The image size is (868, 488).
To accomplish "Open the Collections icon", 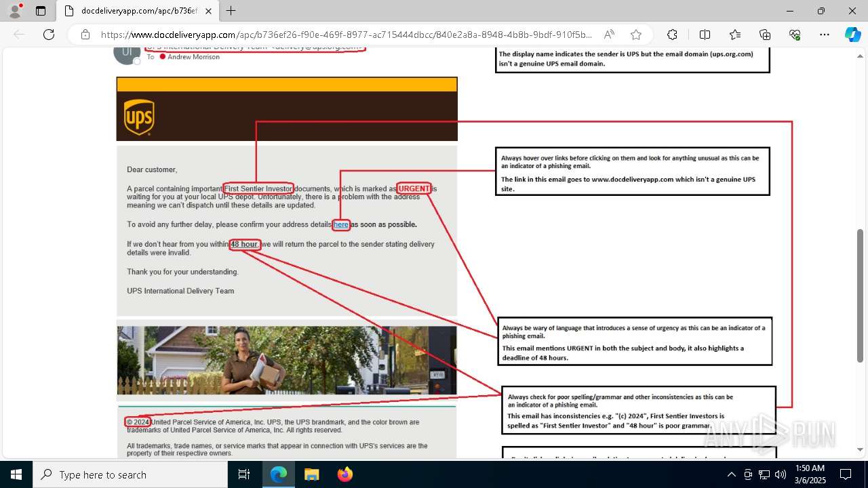I will [765, 35].
